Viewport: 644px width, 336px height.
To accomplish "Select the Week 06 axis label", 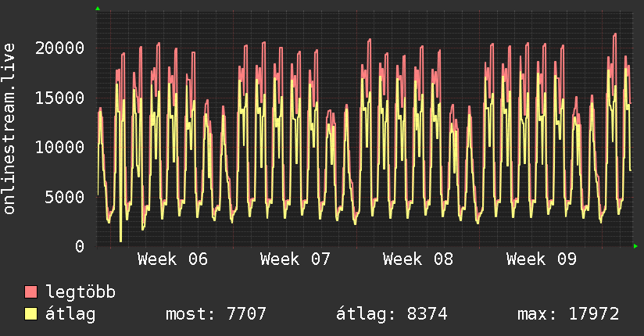I will [173, 259].
